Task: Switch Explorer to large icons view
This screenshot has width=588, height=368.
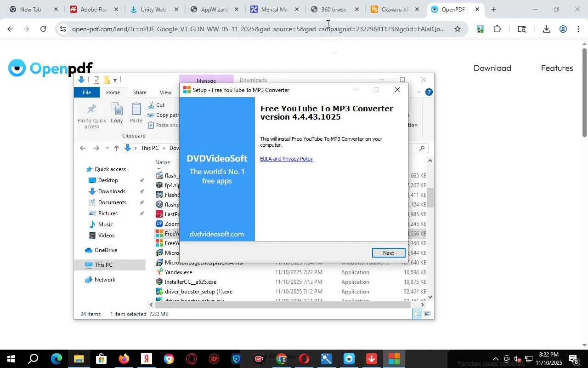Action: pyautogui.click(x=427, y=314)
